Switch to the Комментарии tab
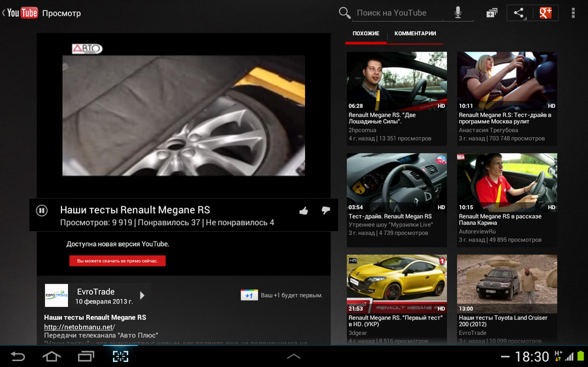Viewport: 588px width, 367px height. point(415,33)
